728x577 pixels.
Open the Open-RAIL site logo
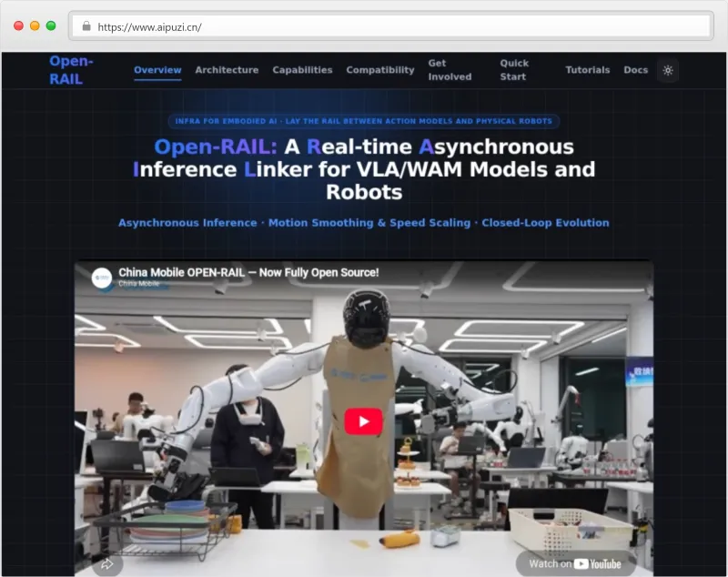click(72, 70)
